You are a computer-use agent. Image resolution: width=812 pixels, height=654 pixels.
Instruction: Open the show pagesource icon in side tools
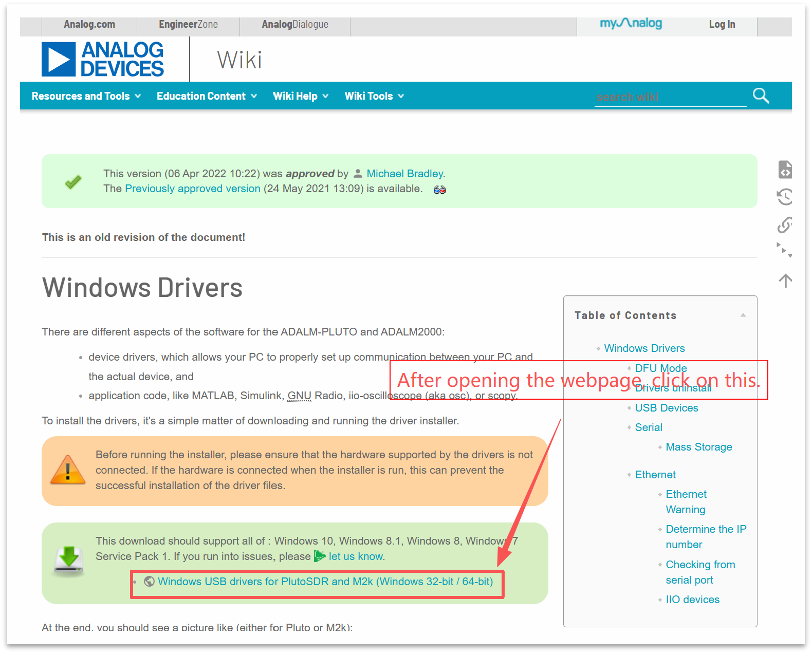(x=785, y=169)
